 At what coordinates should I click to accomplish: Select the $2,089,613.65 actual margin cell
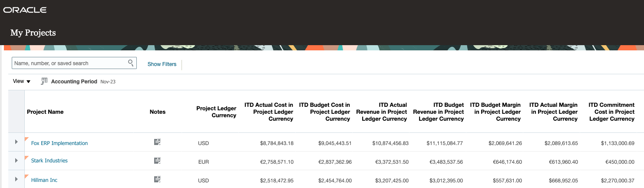click(x=561, y=143)
